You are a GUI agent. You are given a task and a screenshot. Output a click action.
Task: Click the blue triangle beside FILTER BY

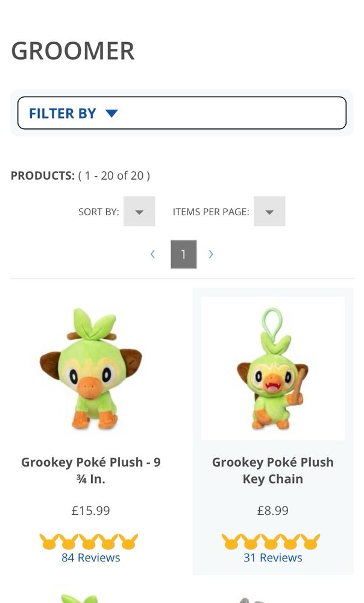click(111, 113)
